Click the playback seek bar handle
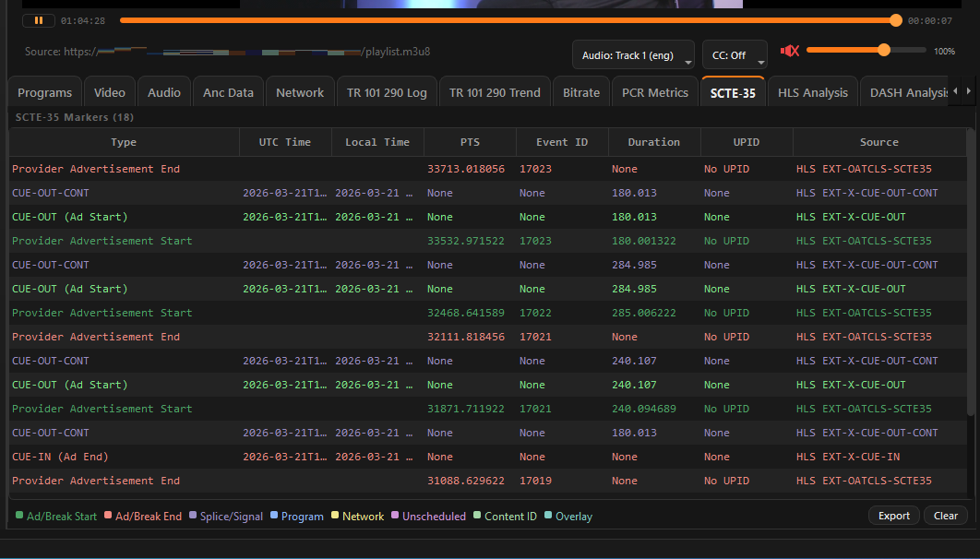Image resolution: width=980 pixels, height=559 pixels. (896, 20)
